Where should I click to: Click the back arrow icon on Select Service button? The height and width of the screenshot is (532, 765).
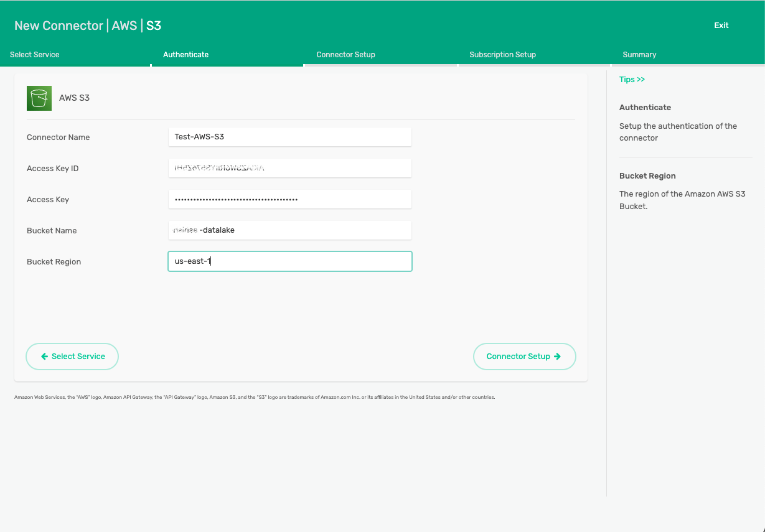pos(44,357)
